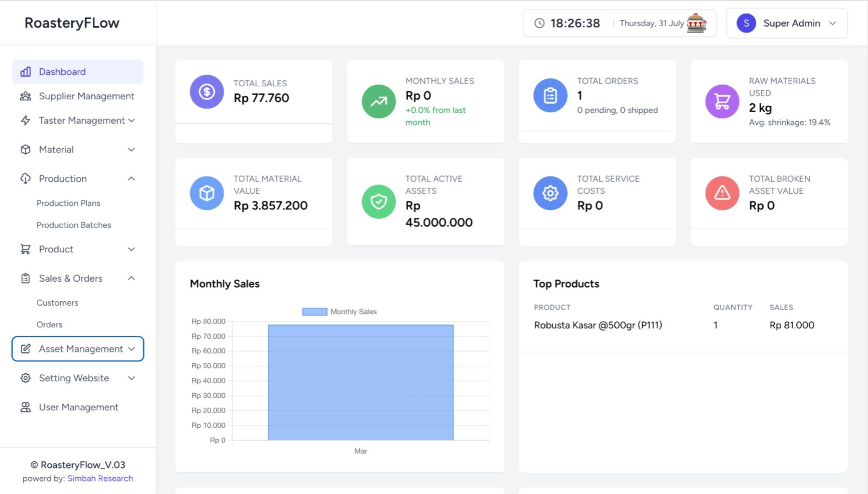The height and width of the screenshot is (494, 868).
Task: Select Customers under Sales & Orders
Action: pyautogui.click(x=57, y=303)
